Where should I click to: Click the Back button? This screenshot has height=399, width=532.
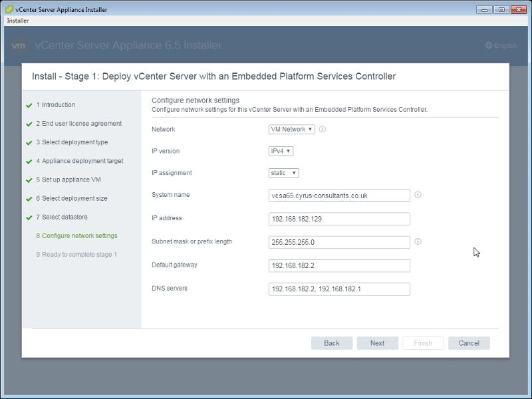coord(331,343)
